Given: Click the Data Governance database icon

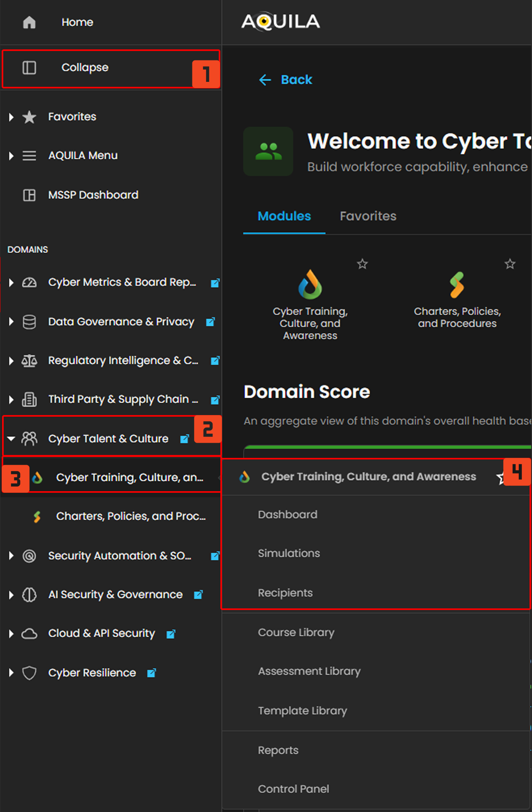Looking at the screenshot, I should click(29, 322).
